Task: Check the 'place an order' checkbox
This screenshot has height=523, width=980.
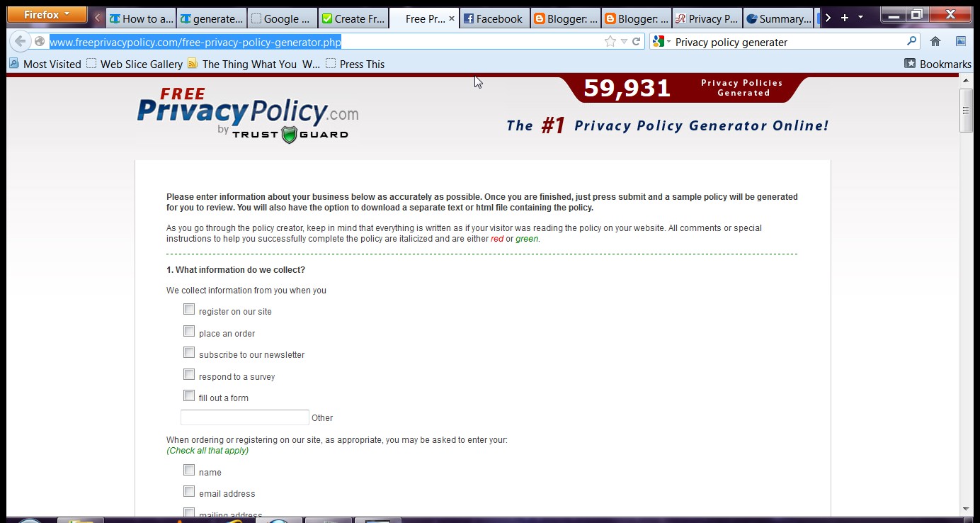Action: pyautogui.click(x=189, y=331)
